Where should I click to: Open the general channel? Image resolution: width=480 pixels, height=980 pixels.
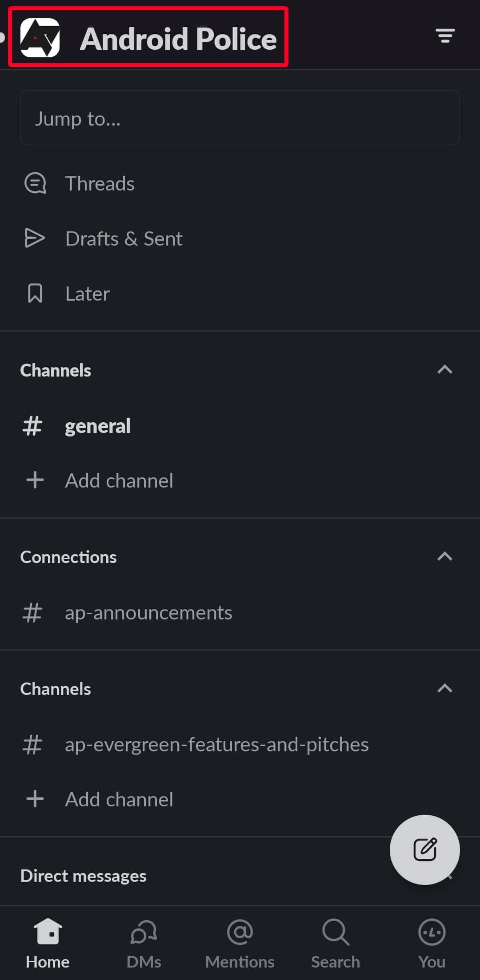point(98,426)
